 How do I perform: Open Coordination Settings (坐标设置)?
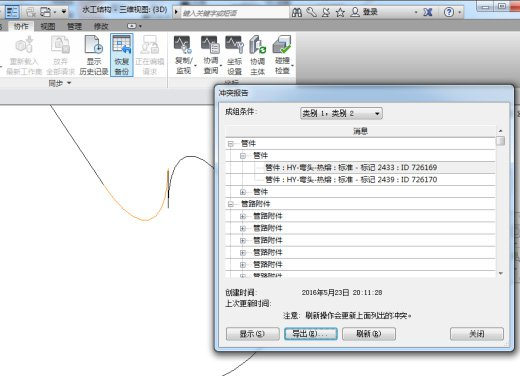234,55
